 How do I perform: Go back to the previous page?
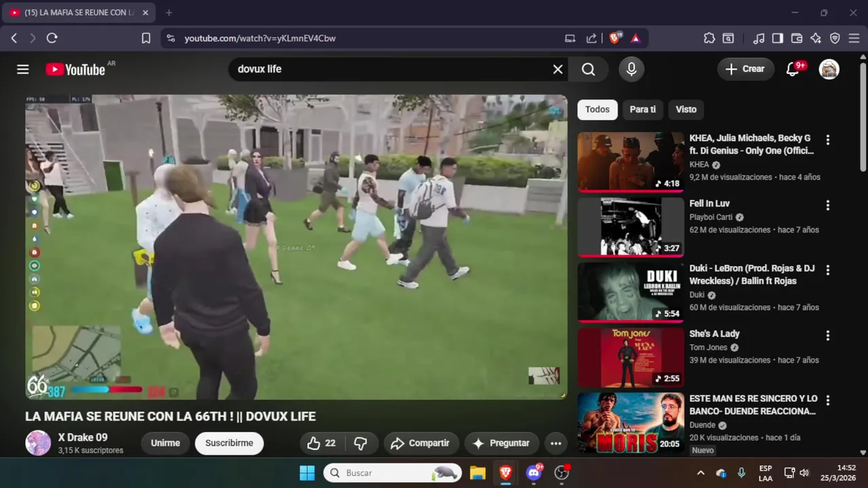14,38
